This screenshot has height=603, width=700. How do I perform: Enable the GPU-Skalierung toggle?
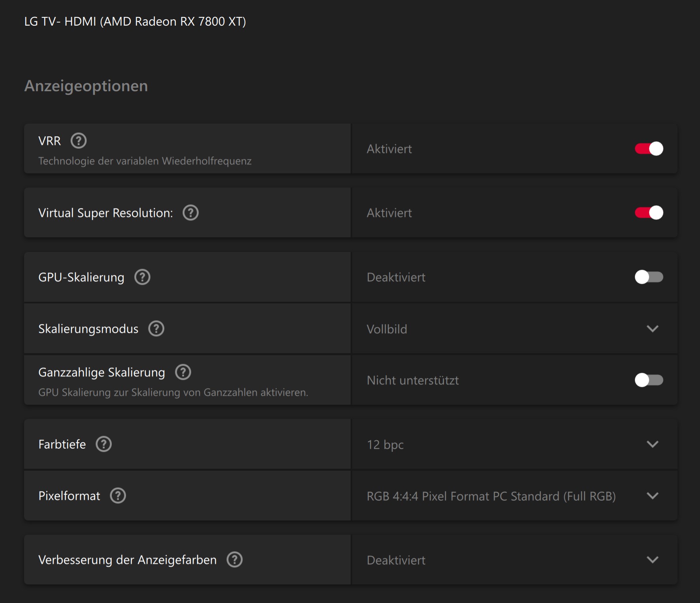(x=649, y=277)
